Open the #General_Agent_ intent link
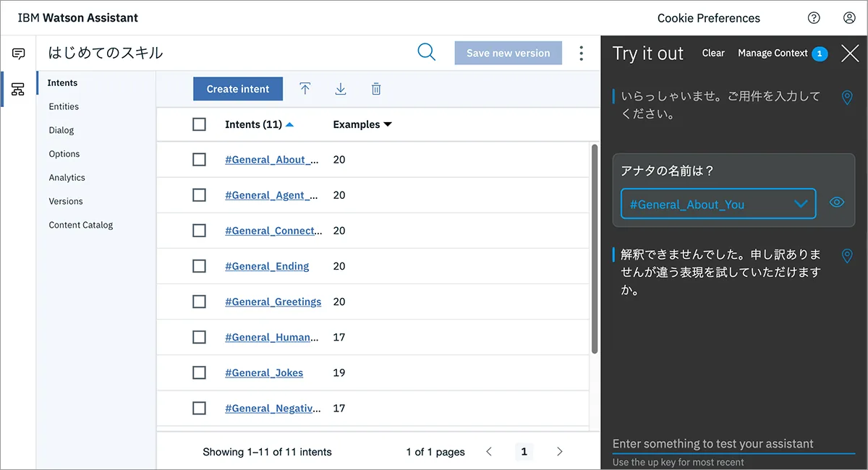 [x=271, y=195]
